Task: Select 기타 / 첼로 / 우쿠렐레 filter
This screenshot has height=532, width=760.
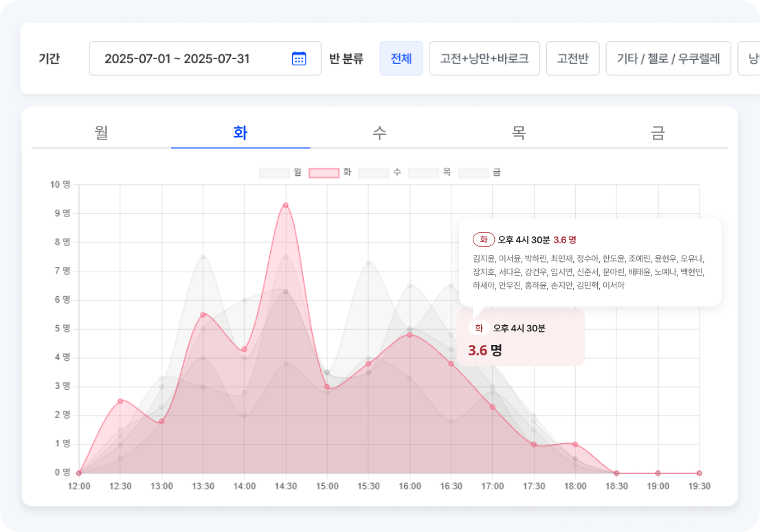Action: click(x=668, y=58)
